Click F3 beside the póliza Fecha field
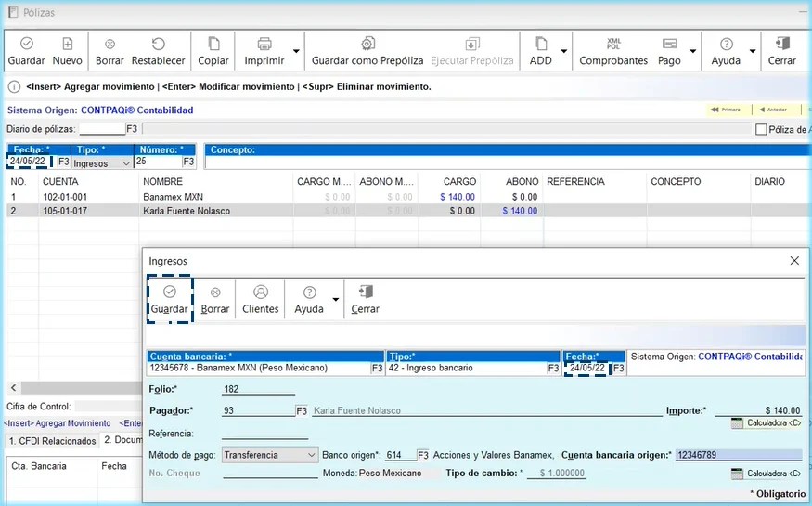The image size is (812, 506). click(x=63, y=162)
